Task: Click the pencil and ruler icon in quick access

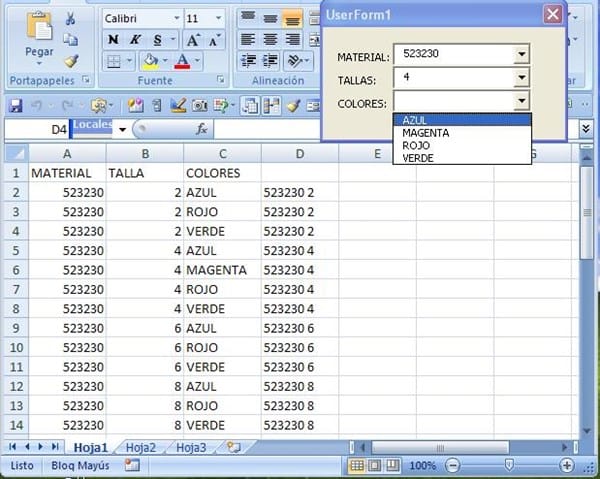Action: [178, 105]
